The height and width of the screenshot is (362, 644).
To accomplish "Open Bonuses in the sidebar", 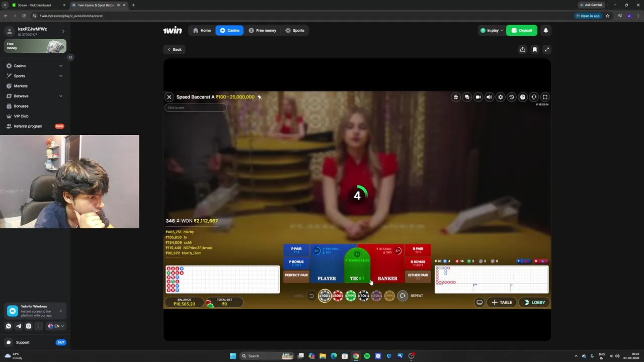I will coord(34,106).
